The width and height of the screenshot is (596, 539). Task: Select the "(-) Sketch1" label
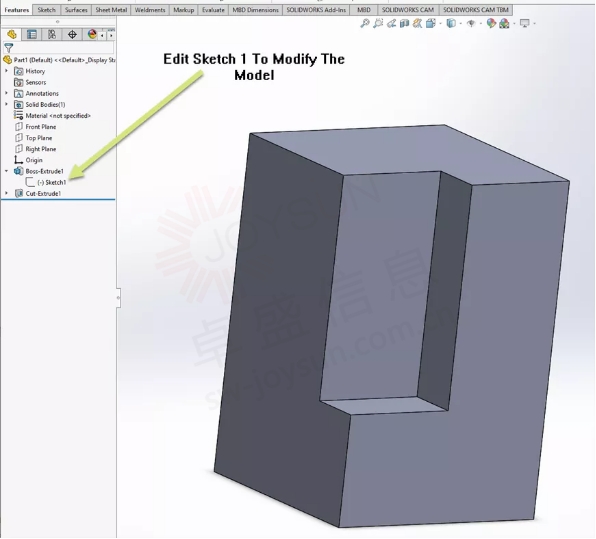(x=52, y=182)
